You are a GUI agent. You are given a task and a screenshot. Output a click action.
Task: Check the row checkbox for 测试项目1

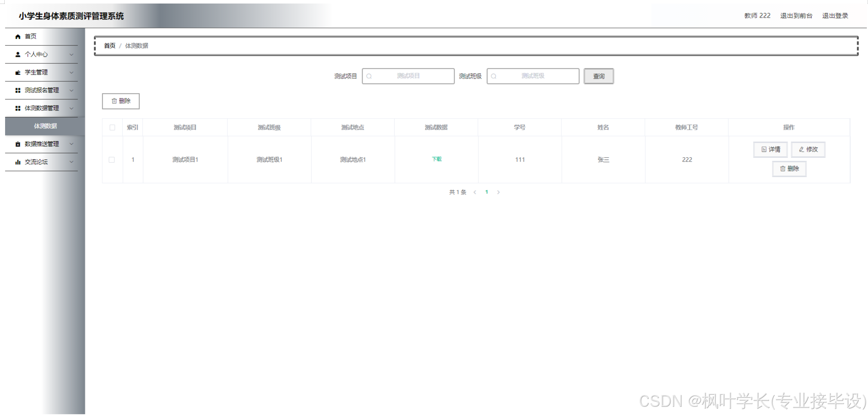112,160
